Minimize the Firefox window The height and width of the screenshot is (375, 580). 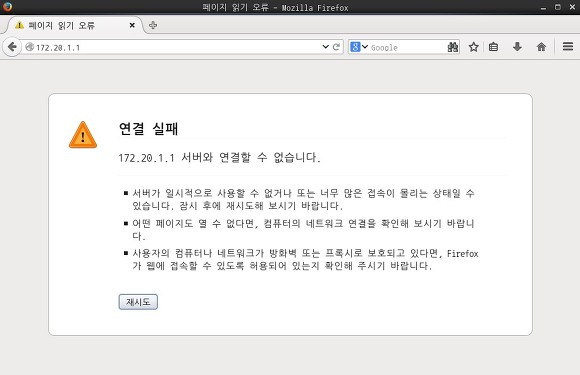click(x=543, y=7)
